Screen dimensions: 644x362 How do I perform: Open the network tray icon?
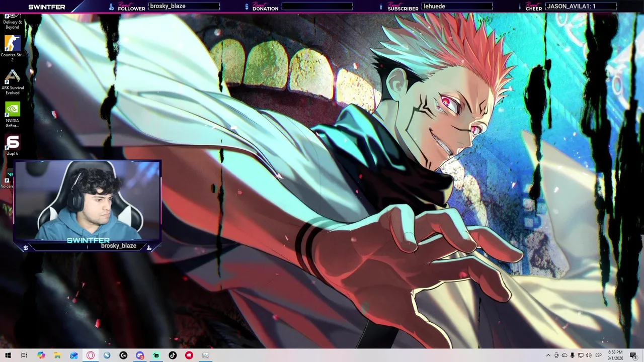pos(581,355)
